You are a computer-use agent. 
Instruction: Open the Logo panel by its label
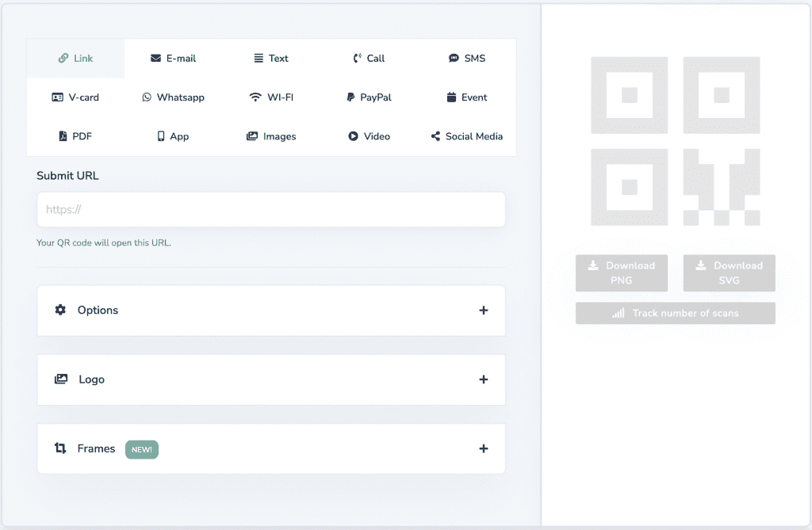92,379
